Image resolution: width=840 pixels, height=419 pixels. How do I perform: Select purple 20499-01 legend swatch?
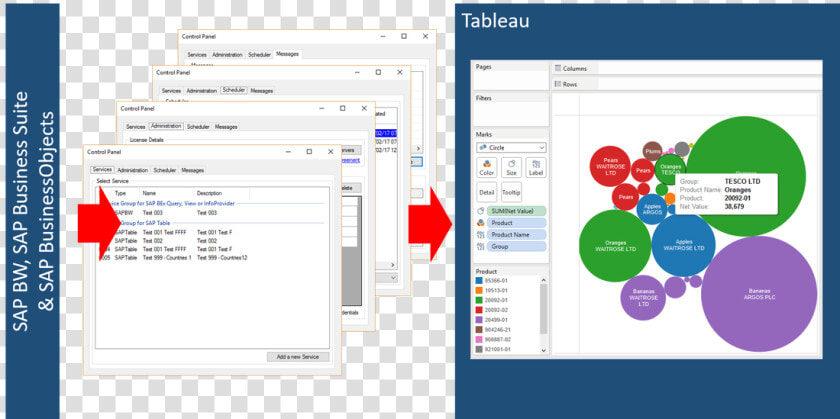coord(479,319)
